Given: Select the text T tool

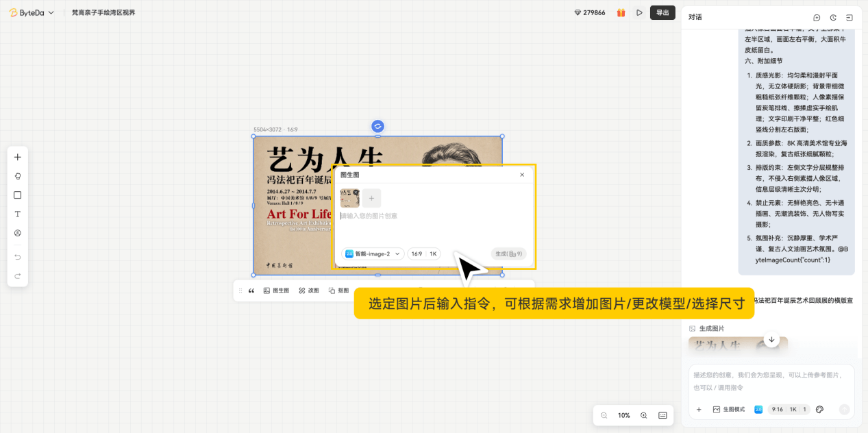Looking at the screenshot, I should pos(18,214).
